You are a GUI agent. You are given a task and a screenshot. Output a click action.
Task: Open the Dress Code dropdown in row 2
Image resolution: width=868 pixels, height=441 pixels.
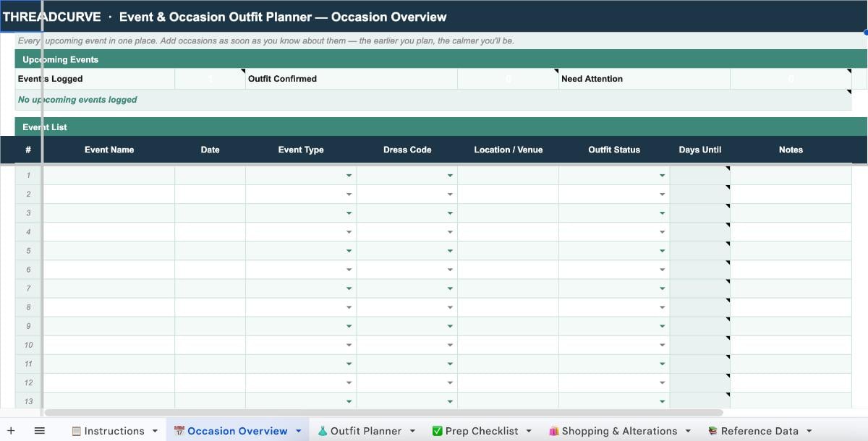pos(450,194)
